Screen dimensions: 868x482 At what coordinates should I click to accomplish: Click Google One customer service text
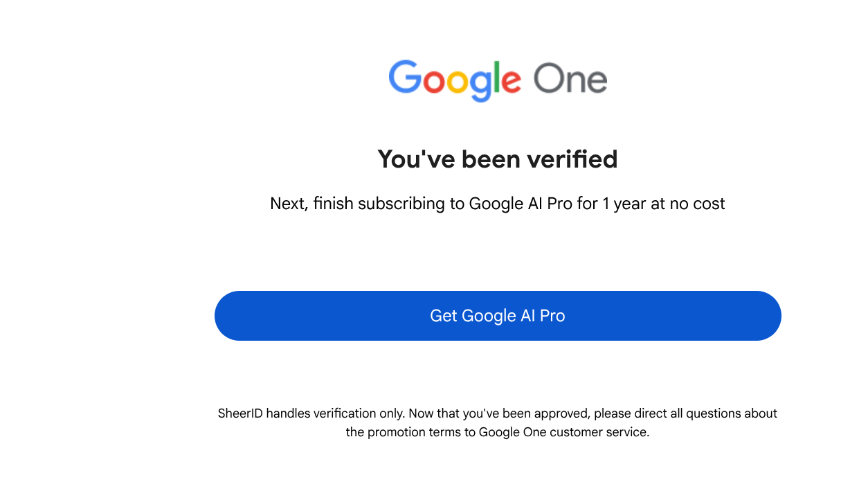coord(563,432)
